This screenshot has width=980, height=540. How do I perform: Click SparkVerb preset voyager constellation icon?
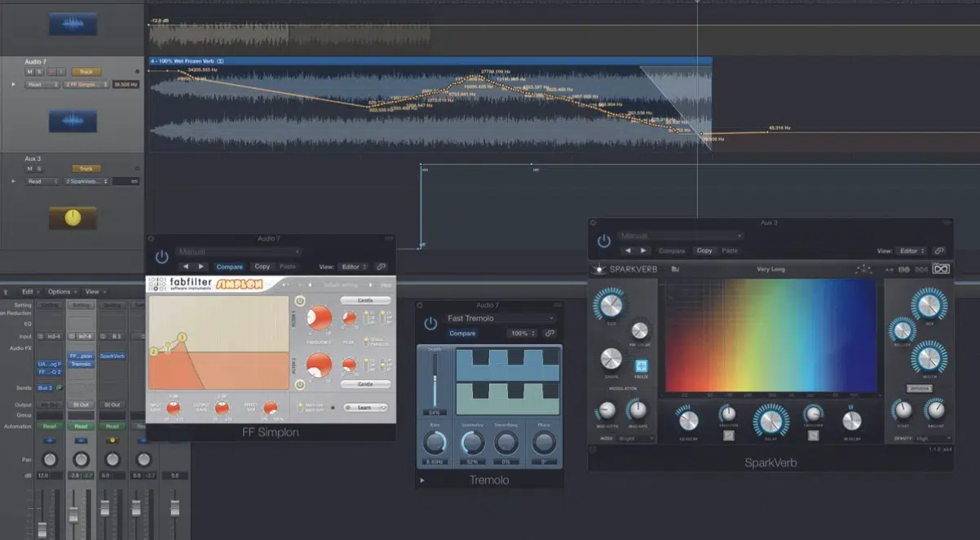click(x=863, y=269)
